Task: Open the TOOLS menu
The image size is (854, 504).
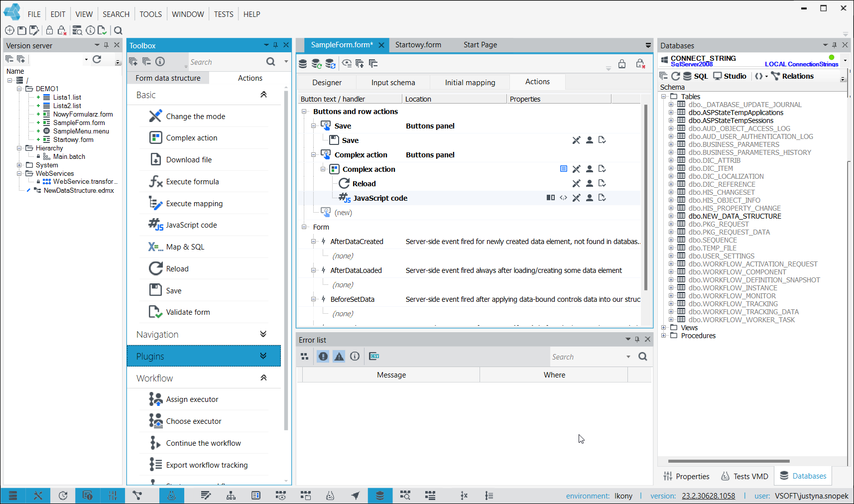Action: click(x=150, y=14)
